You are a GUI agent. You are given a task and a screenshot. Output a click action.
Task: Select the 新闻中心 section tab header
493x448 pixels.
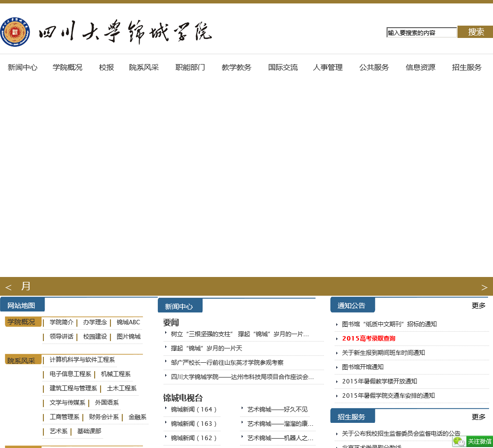pyautogui.click(x=180, y=306)
